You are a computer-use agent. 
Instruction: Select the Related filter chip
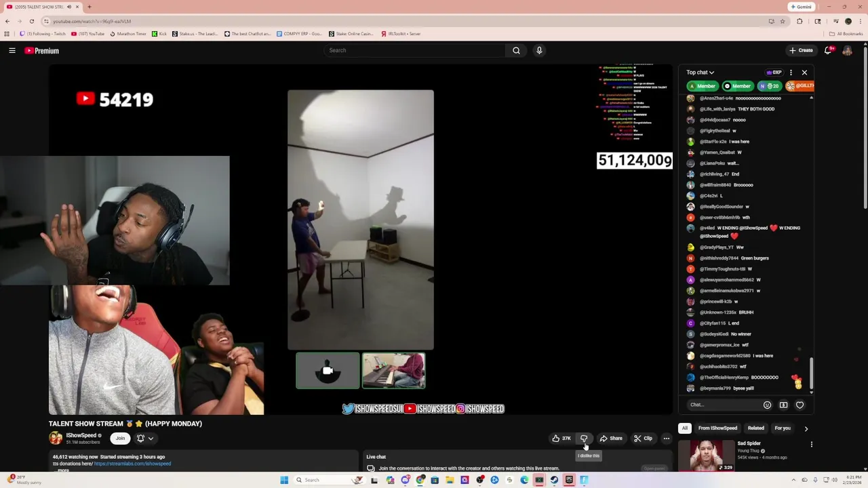(x=755, y=428)
